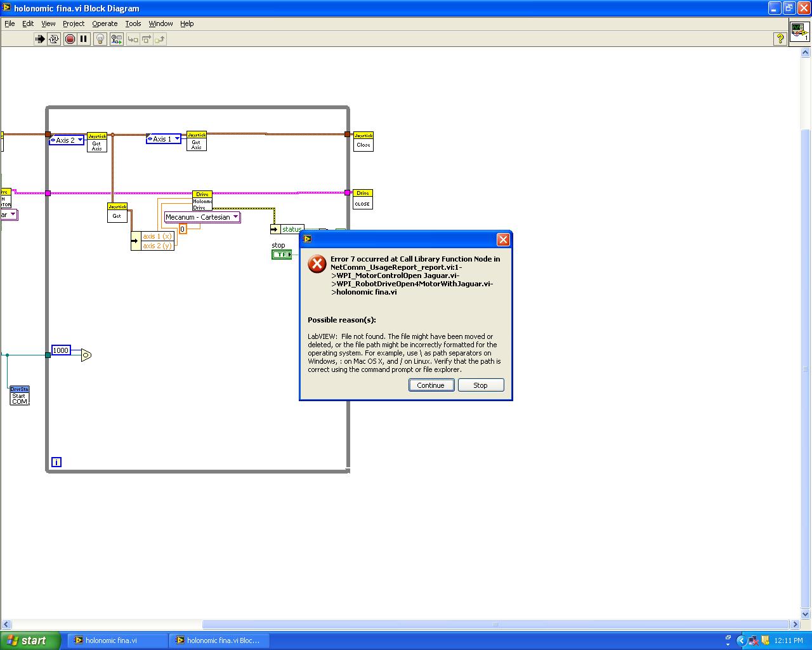The height and width of the screenshot is (650, 812).
Task: Open the Axis 2 selection dropdown
Action: tap(66, 140)
